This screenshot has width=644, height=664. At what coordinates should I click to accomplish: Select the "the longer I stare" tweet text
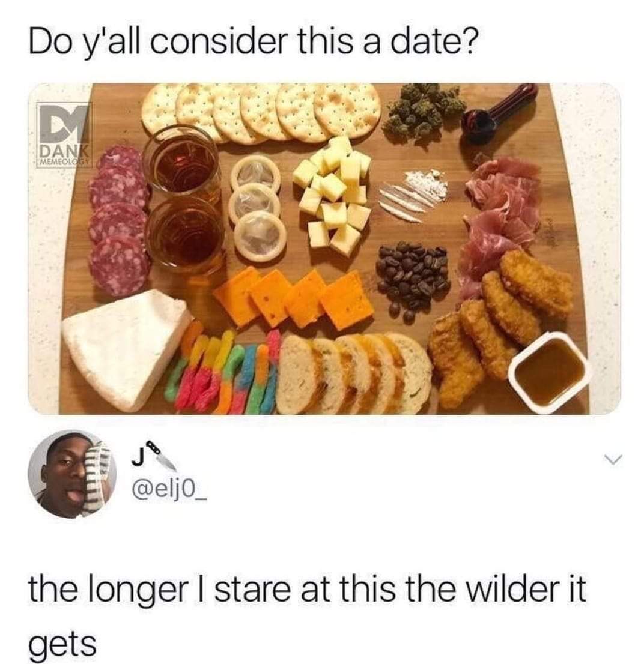pyautogui.click(x=307, y=614)
